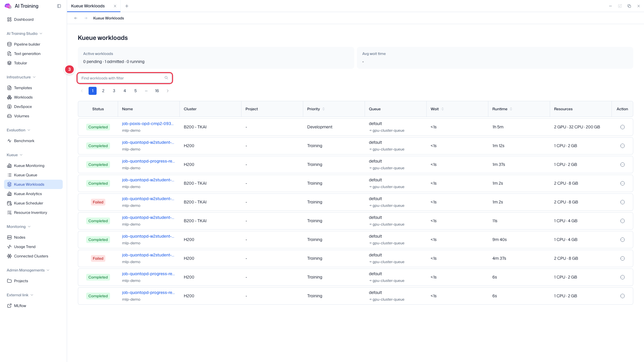Collapse the Admin Managements section

point(28,270)
